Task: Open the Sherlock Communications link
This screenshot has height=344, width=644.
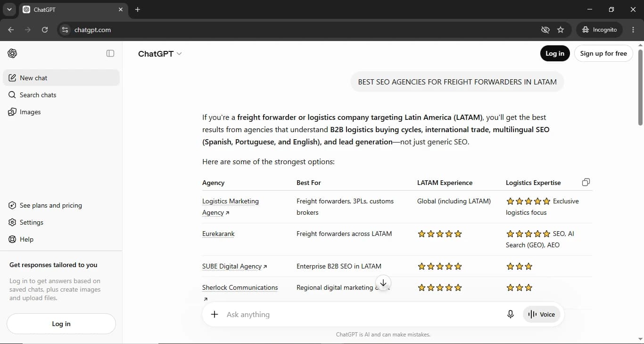Action: pyautogui.click(x=240, y=287)
